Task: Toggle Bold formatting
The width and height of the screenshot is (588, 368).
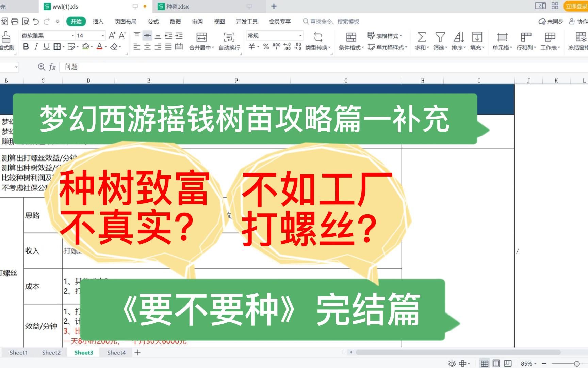Action: 26,46
